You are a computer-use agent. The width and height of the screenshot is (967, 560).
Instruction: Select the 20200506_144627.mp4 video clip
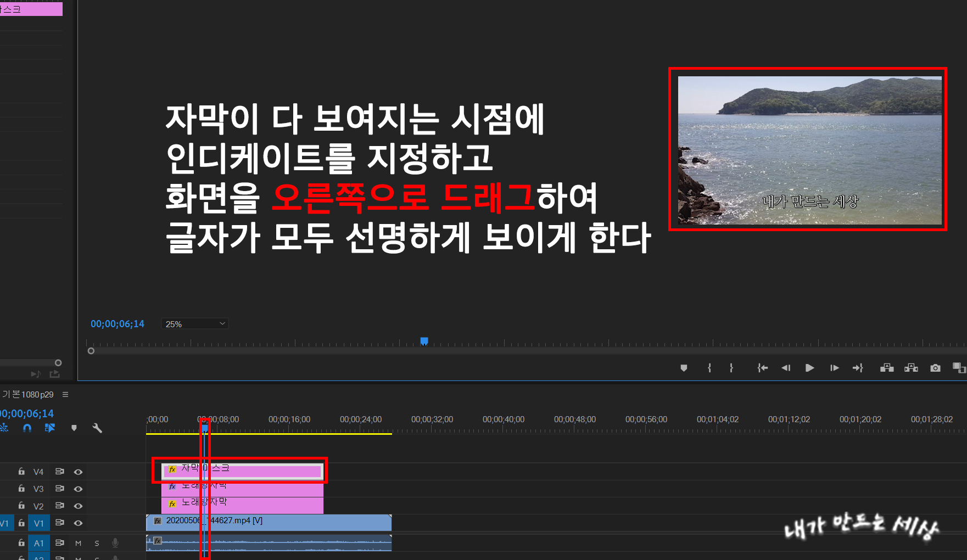pos(269,523)
